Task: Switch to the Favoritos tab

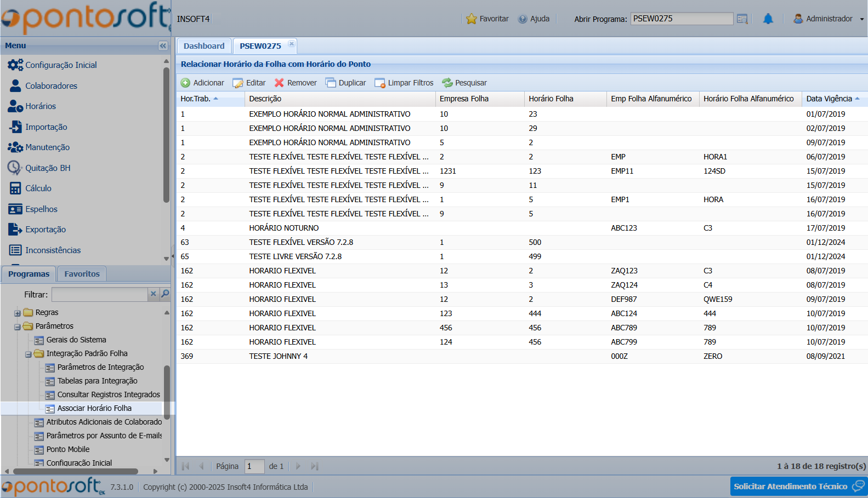Action: [82, 274]
